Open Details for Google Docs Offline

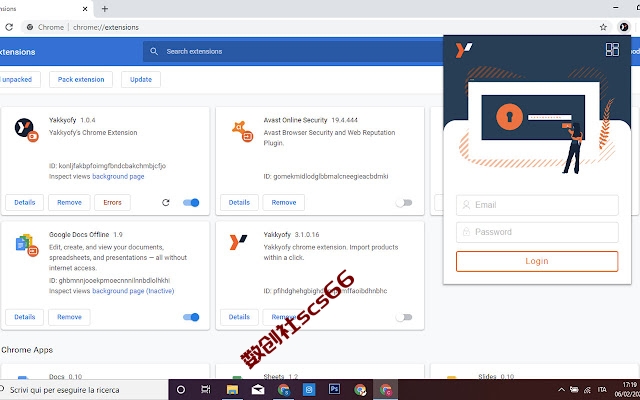point(24,317)
